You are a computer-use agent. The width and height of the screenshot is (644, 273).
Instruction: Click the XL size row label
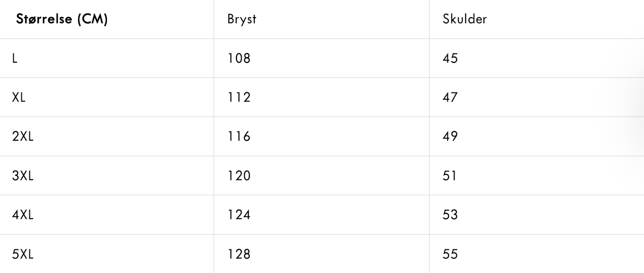[19, 98]
